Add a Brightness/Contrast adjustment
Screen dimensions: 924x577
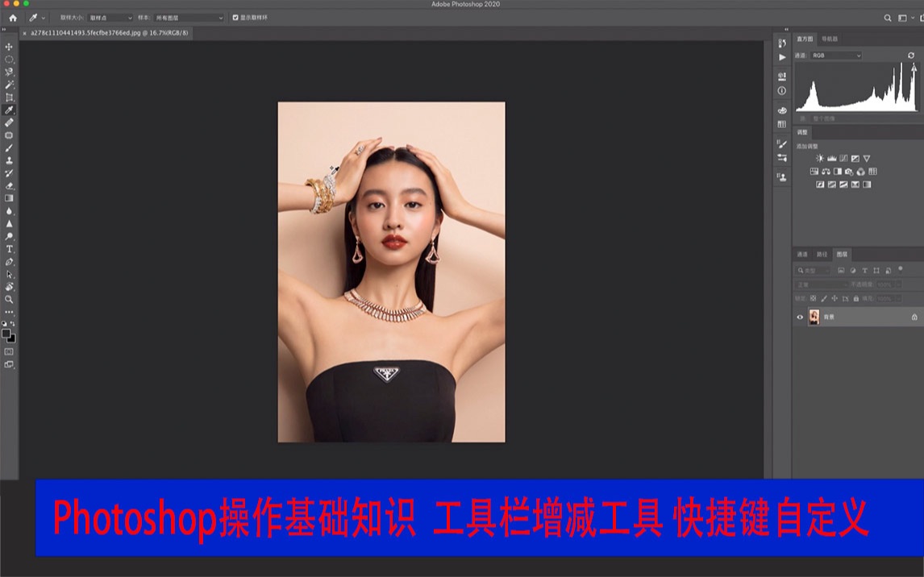click(x=820, y=158)
